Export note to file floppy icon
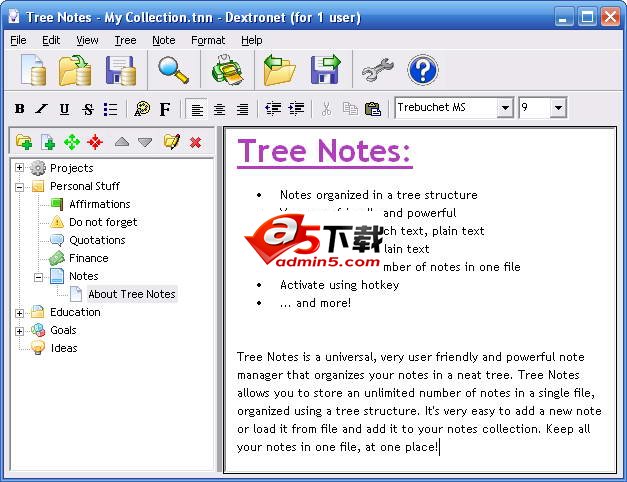Screen dimensions: 627x482 coord(325,70)
